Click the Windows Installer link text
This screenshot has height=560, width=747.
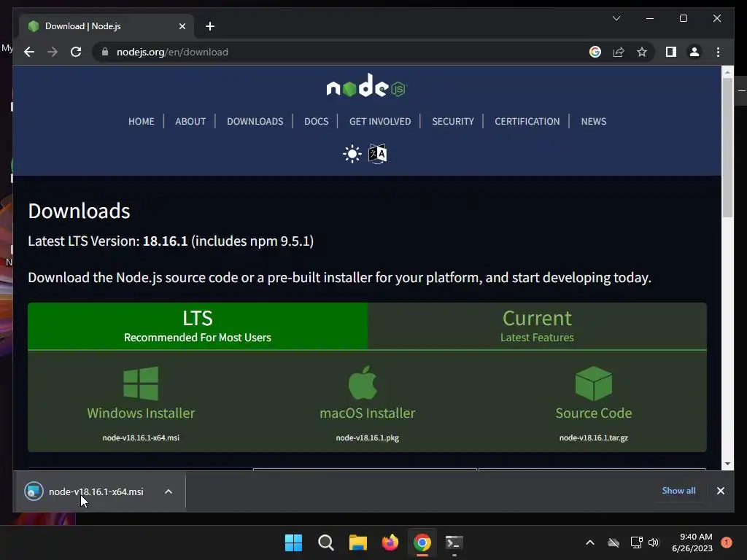(141, 413)
